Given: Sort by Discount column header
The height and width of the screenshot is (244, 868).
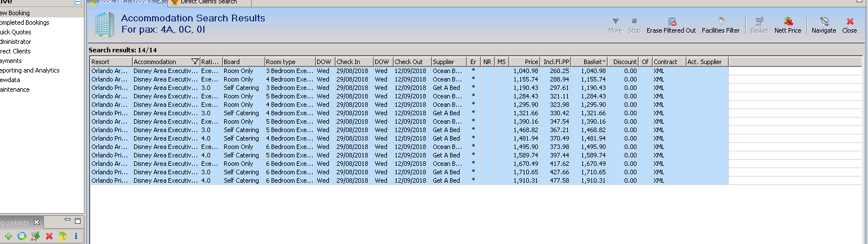Looking at the screenshot, I should [x=623, y=62].
